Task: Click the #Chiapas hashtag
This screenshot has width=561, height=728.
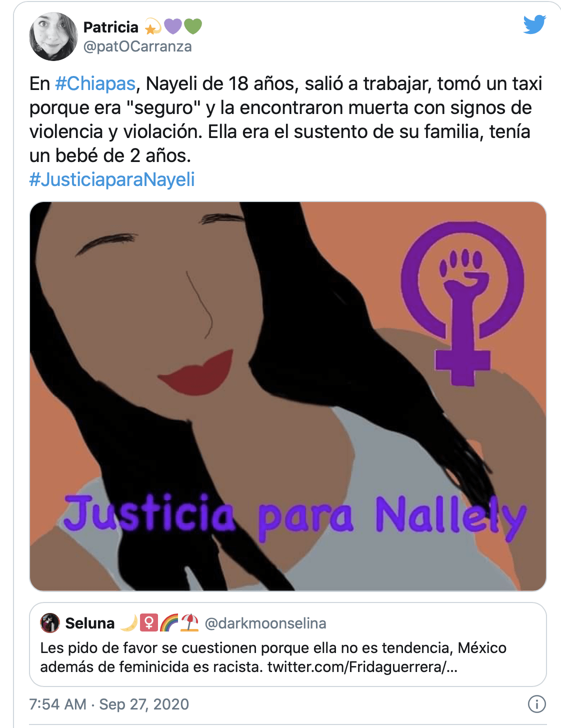Action: 95,83
